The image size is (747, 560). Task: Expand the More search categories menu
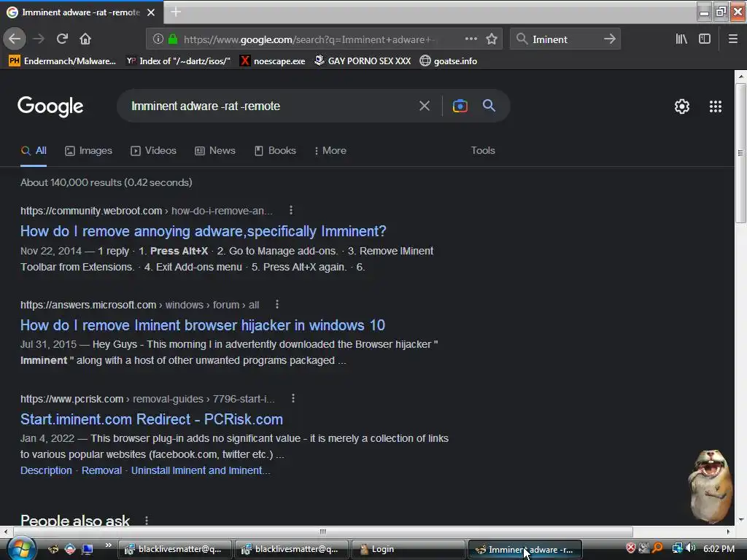pyautogui.click(x=330, y=150)
